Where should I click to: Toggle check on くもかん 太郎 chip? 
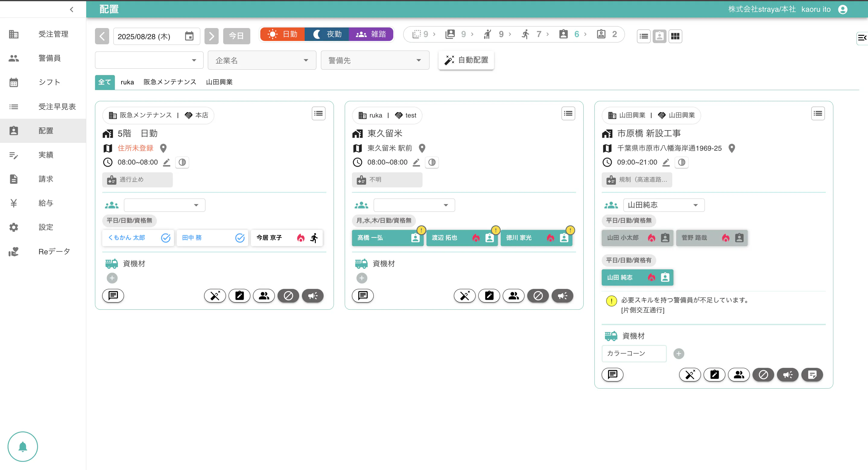pyautogui.click(x=166, y=238)
